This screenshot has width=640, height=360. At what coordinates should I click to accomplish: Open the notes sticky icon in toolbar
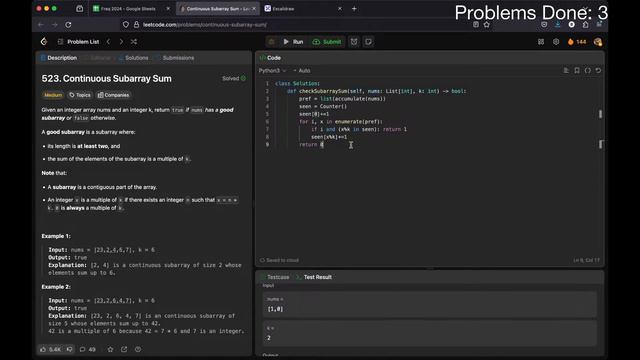pyautogui.click(x=368, y=42)
